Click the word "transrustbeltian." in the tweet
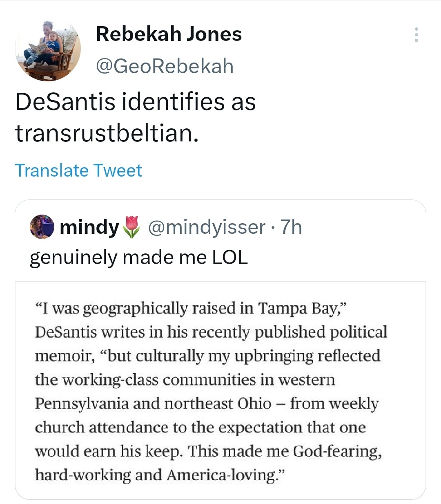Image resolution: width=441 pixels, height=504 pixels. 107,133
